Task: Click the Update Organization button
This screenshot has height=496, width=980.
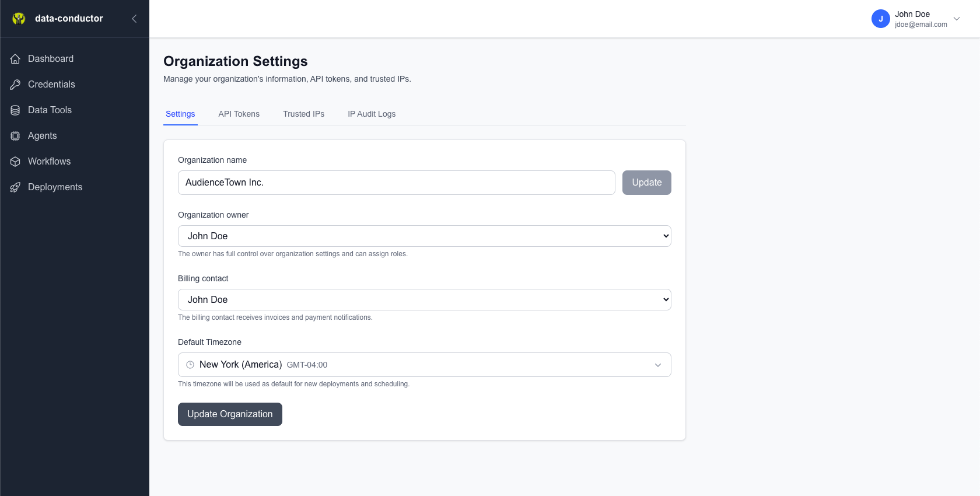Action: coord(230,414)
